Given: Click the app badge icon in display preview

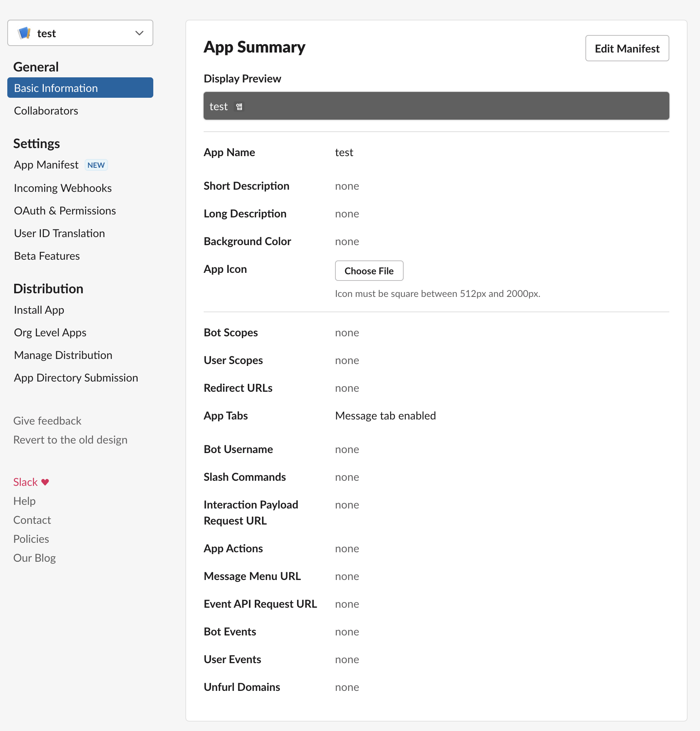Looking at the screenshot, I should pyautogui.click(x=239, y=107).
